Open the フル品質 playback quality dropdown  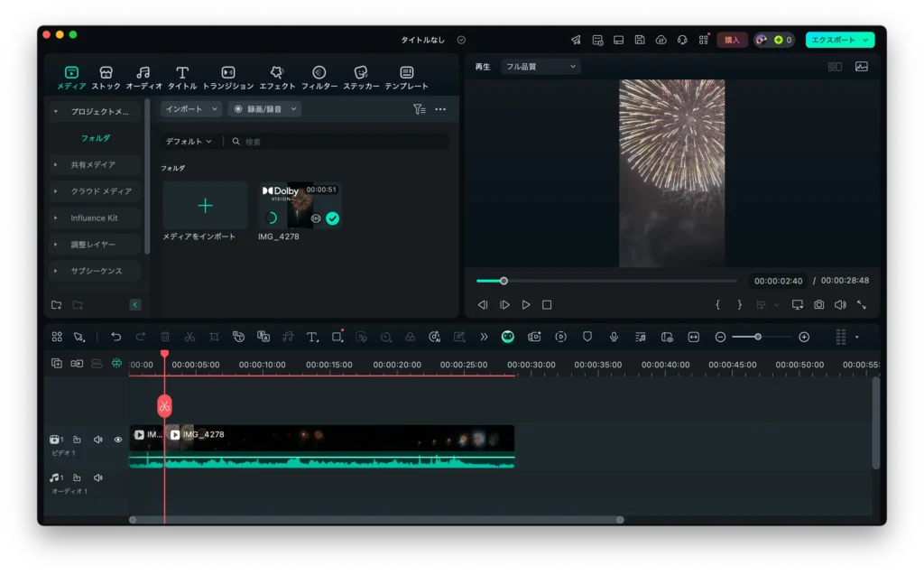[541, 67]
